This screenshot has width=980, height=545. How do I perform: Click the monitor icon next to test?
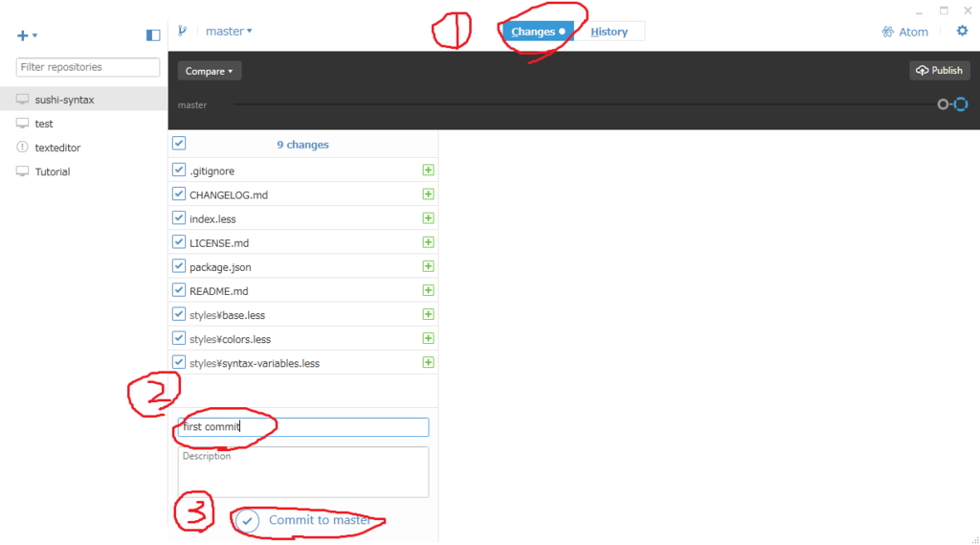23,124
